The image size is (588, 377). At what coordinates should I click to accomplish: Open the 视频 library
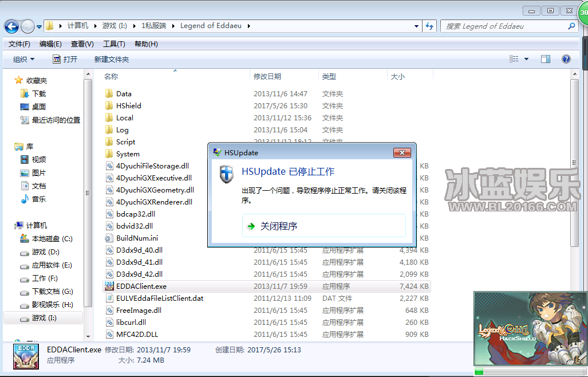tap(33, 159)
